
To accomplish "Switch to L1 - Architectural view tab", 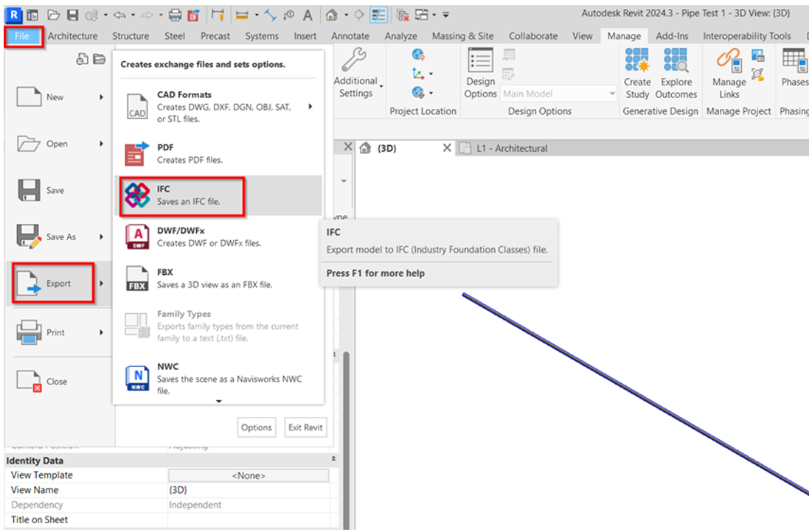I will click(x=512, y=149).
